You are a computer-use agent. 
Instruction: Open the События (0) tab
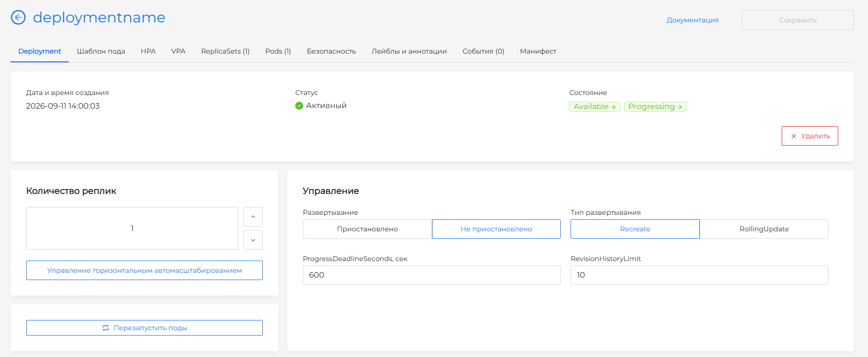(483, 51)
